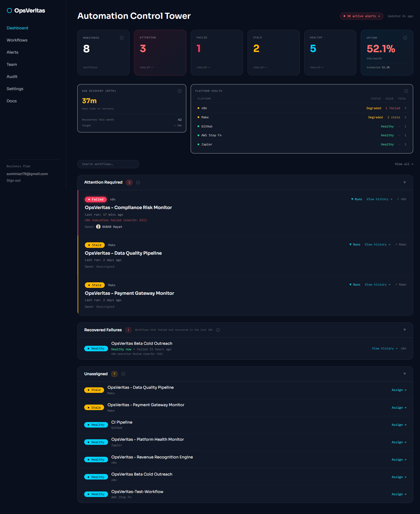The image size is (420, 514).
Task: Click info icon in Recovered Failures header
Action: [218, 330]
